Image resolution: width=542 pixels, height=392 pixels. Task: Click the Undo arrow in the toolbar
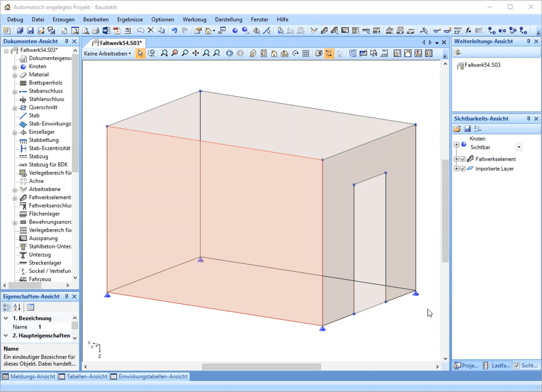[174, 31]
